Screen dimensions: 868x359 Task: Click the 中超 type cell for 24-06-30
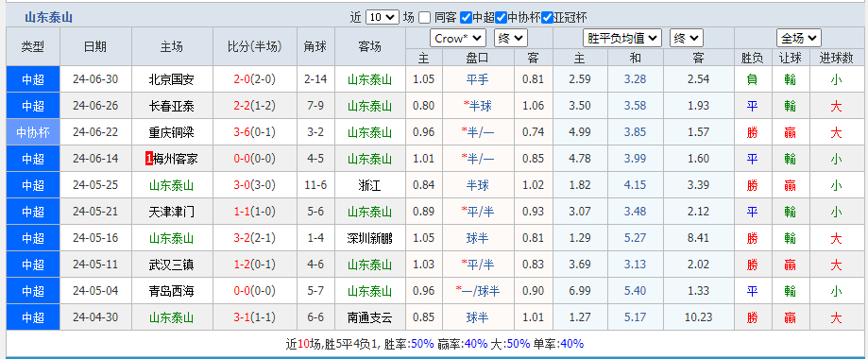click(x=33, y=79)
